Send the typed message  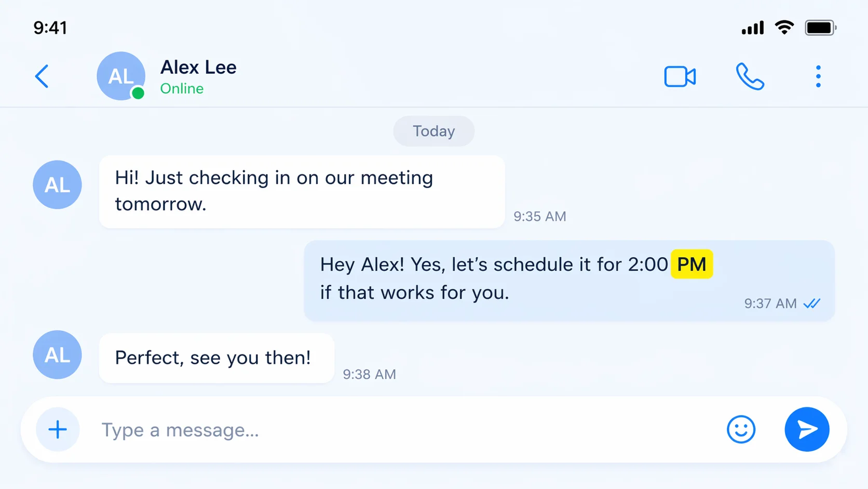tap(807, 430)
